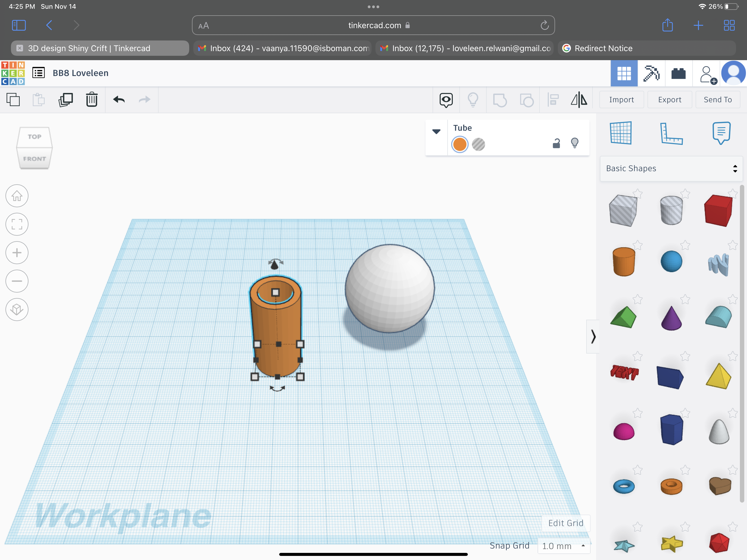Image resolution: width=747 pixels, height=560 pixels.
Task: Click the Align tool icon
Action: coord(553,100)
